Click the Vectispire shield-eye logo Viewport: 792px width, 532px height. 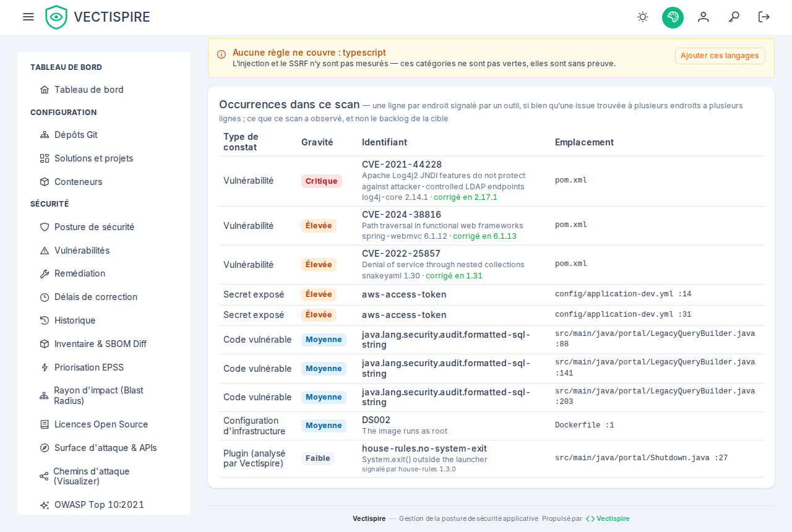(x=56, y=17)
